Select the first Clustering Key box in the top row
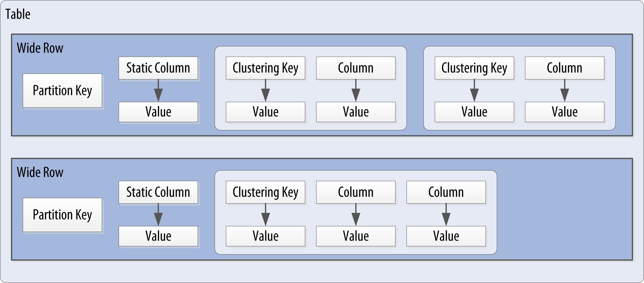This screenshot has width=644, height=283. tap(265, 68)
